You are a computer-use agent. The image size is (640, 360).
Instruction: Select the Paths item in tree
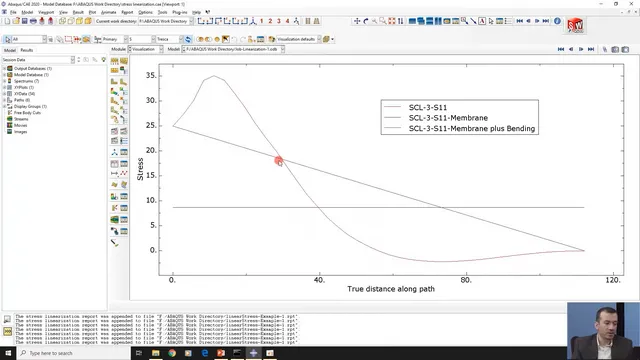click(22, 100)
